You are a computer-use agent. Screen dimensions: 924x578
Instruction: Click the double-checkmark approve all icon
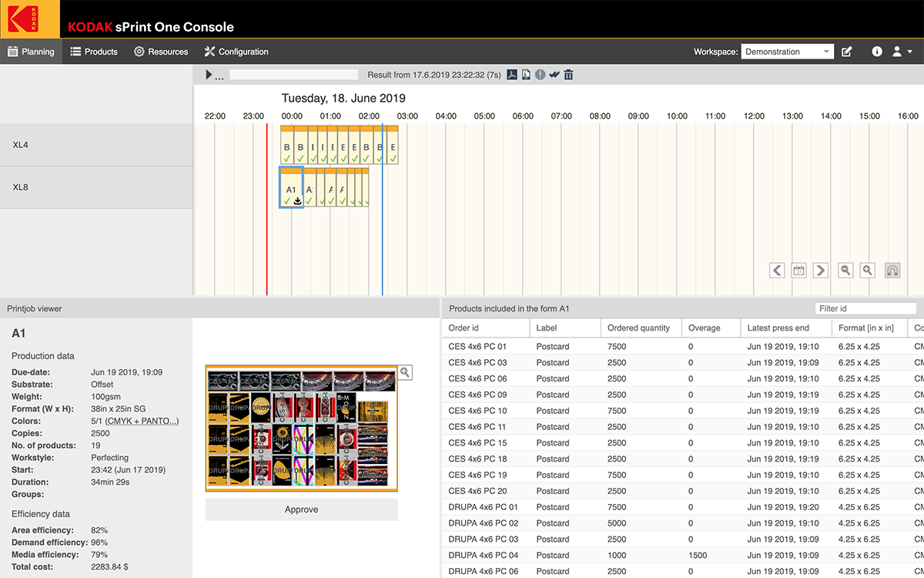pyautogui.click(x=554, y=75)
